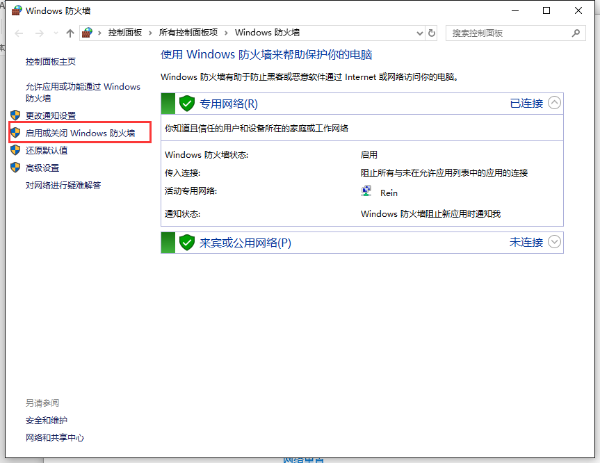
Task: Click 未连接 status text
Action: (527, 242)
